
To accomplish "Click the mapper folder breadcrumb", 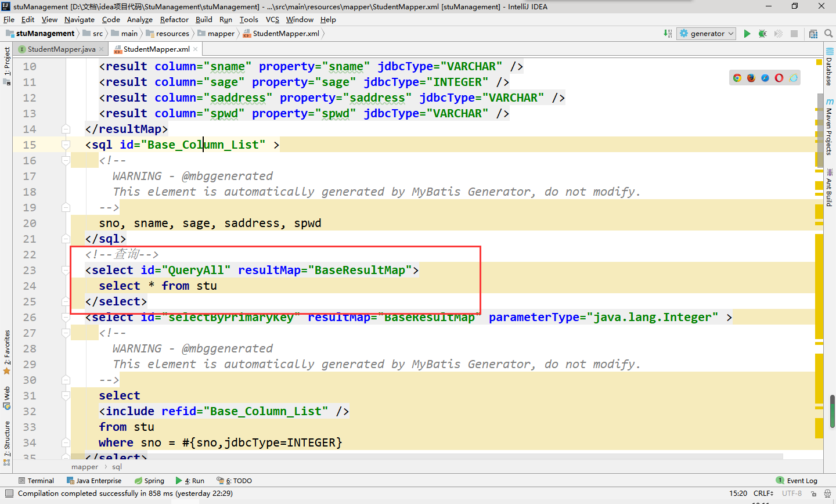I will pos(217,34).
